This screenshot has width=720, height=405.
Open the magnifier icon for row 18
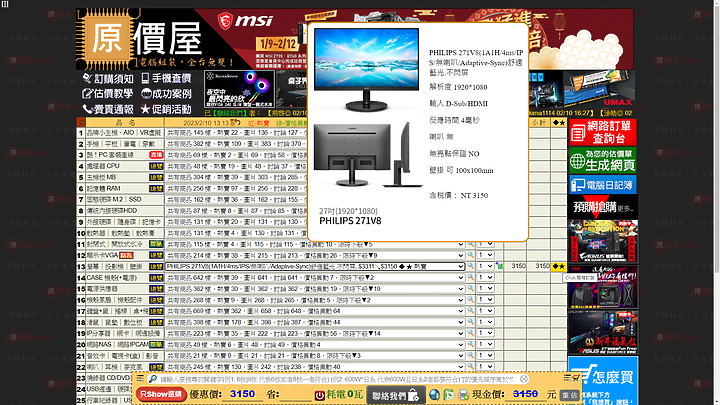[x=470, y=322]
